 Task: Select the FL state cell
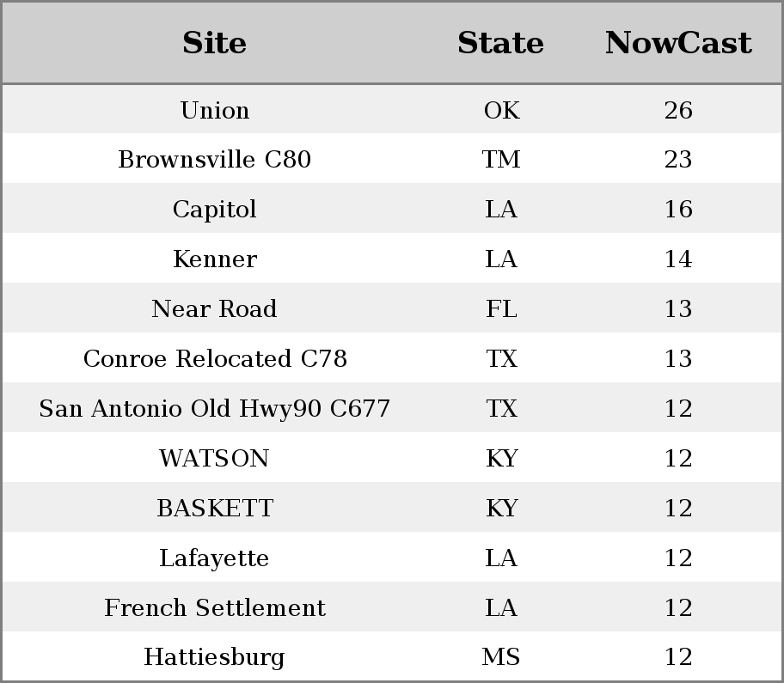[501, 308]
